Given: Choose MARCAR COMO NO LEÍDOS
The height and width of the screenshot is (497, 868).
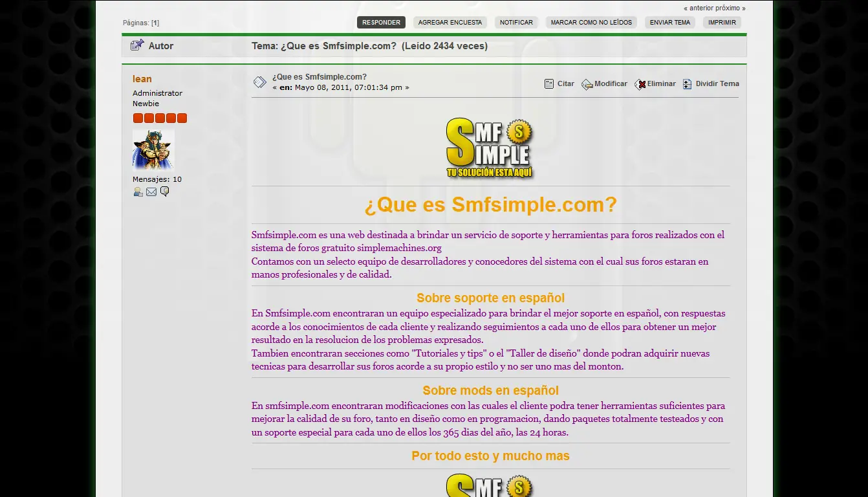Looking at the screenshot, I should tap(591, 22).
